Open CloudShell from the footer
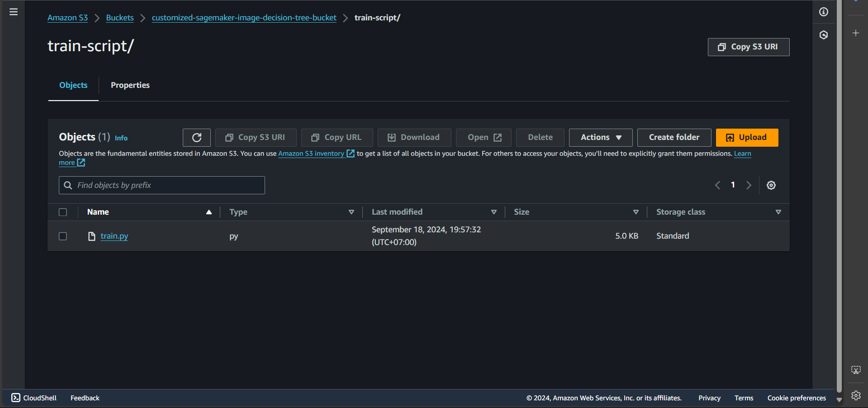 34,398
